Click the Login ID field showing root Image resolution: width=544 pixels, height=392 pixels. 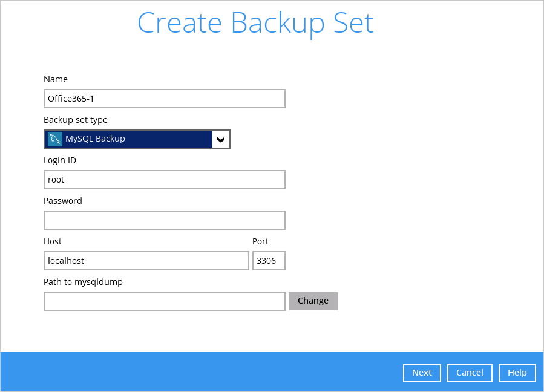point(164,180)
